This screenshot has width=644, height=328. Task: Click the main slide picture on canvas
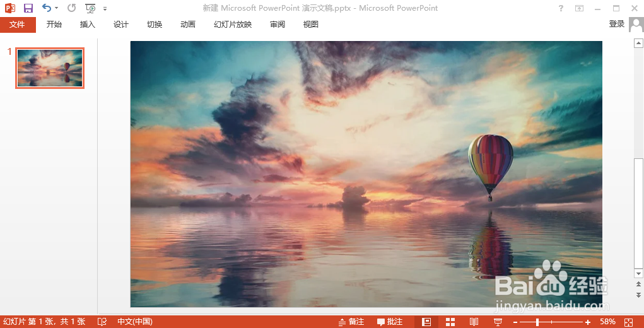[366, 174]
